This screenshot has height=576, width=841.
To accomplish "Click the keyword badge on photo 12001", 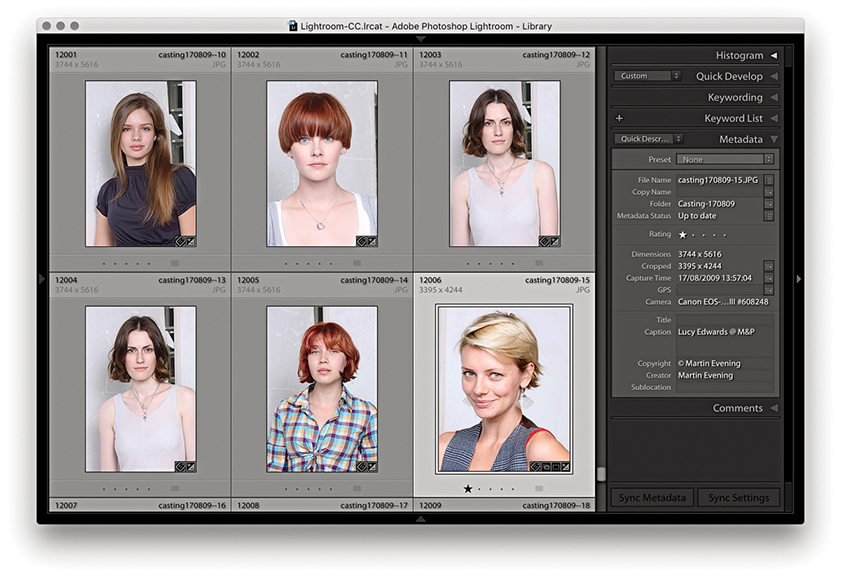I will (x=179, y=241).
